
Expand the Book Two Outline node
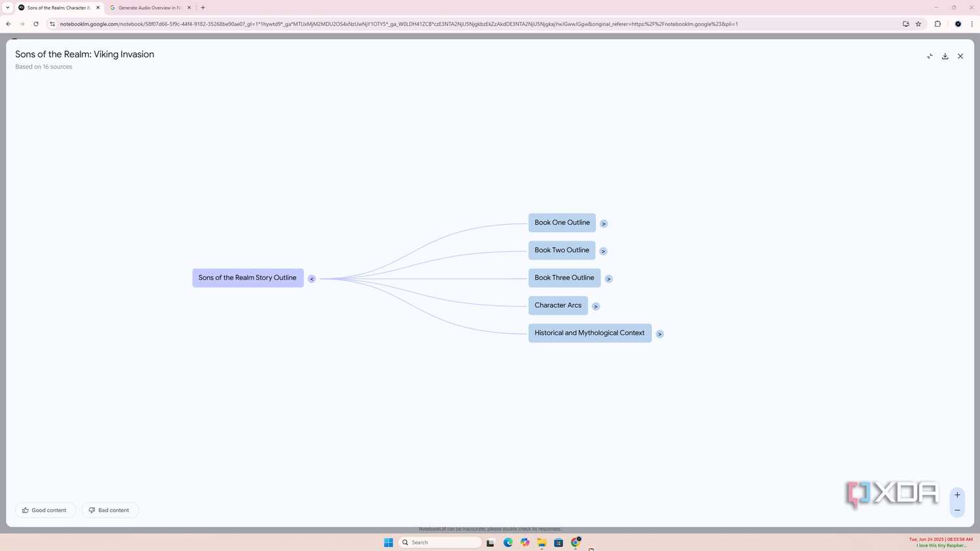tap(603, 251)
